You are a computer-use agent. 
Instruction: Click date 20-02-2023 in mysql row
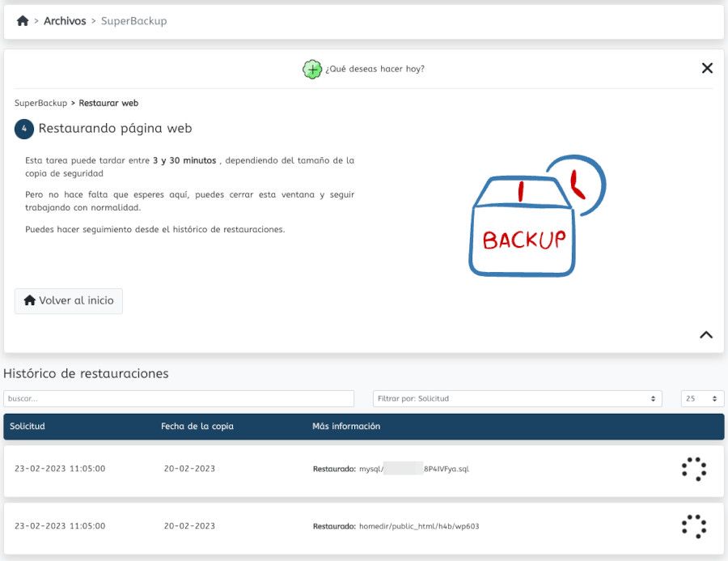pos(189,469)
